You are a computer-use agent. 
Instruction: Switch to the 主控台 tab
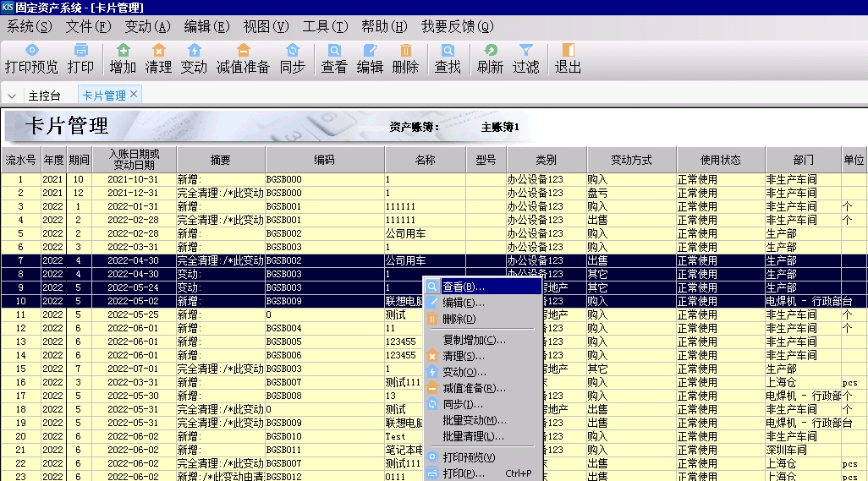click(x=44, y=96)
